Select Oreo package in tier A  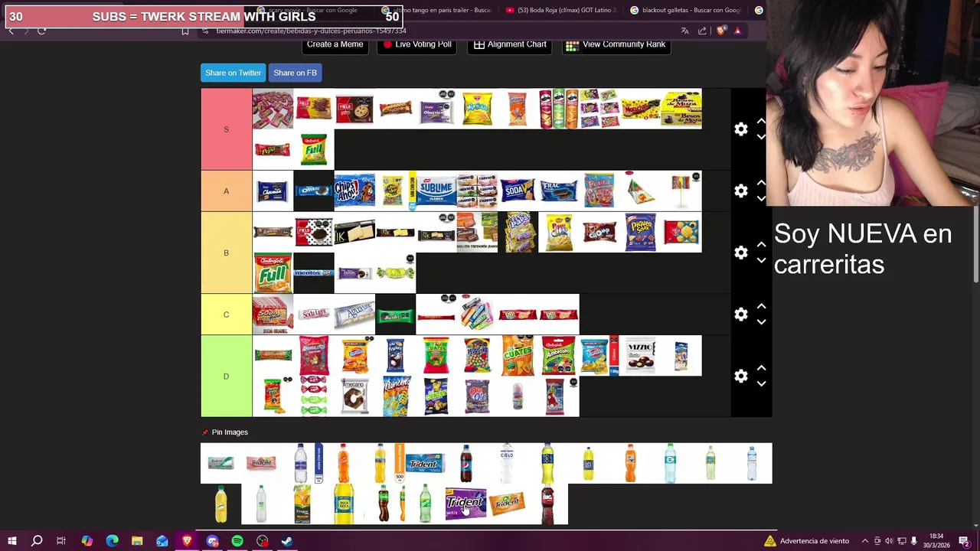point(314,191)
